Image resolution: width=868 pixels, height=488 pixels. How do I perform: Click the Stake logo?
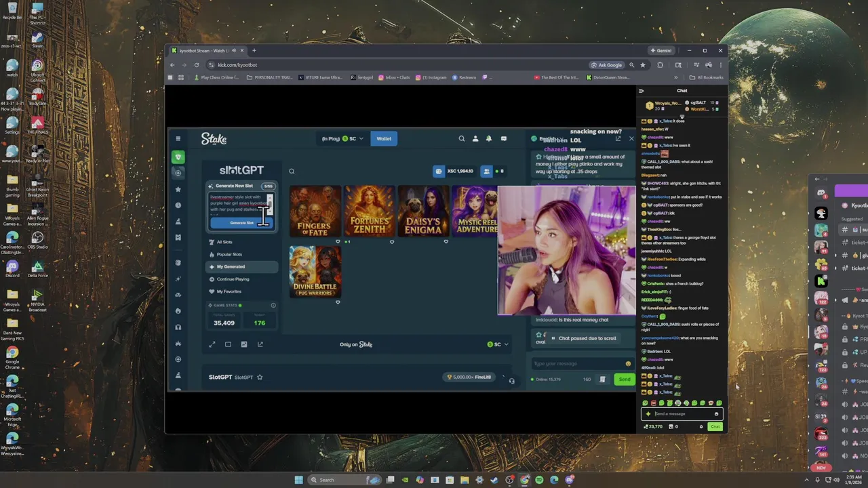pyautogui.click(x=214, y=138)
